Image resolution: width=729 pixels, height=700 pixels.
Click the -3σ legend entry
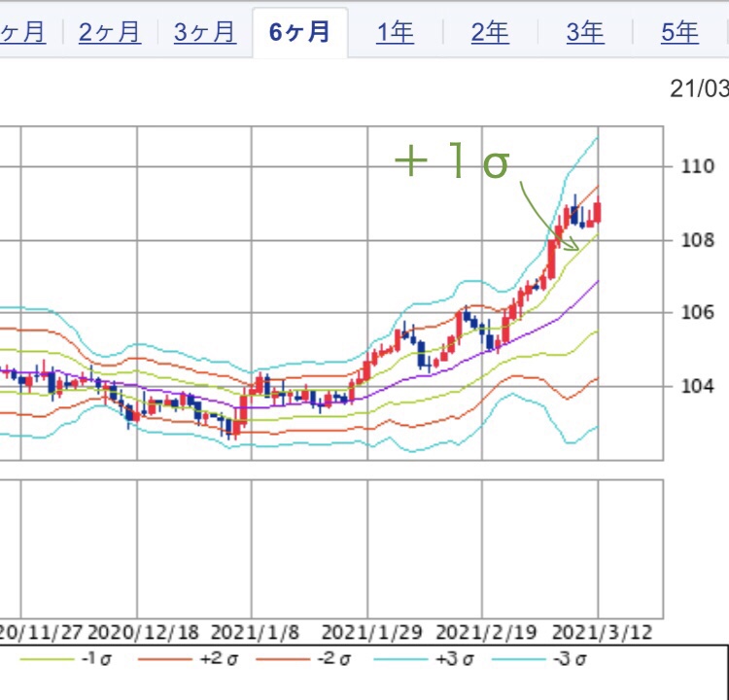[x=539, y=659]
